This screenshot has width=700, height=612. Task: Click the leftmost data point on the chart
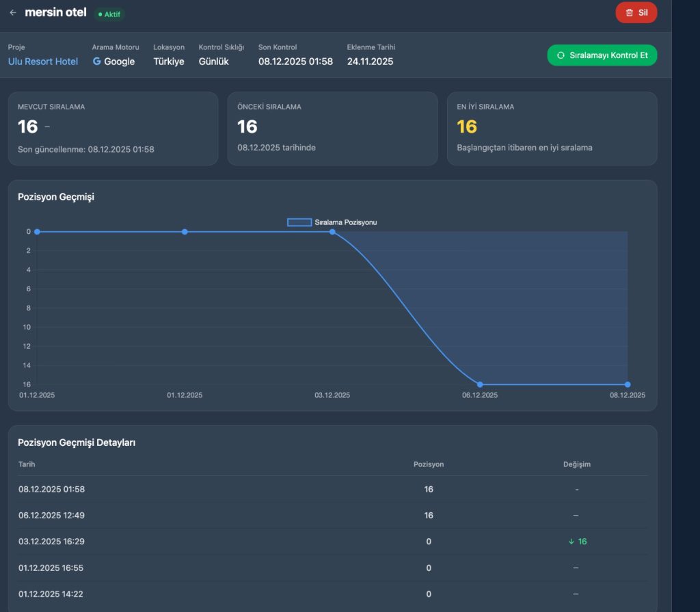pyautogui.click(x=37, y=232)
